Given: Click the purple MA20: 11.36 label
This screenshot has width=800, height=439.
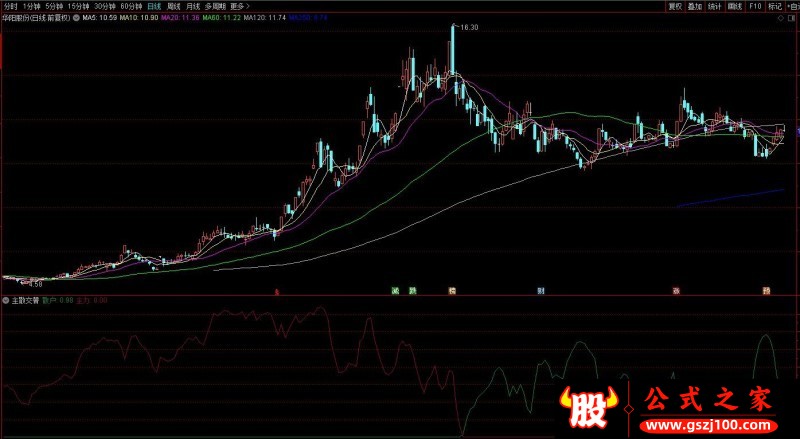Looking at the screenshot, I should pos(180,18).
